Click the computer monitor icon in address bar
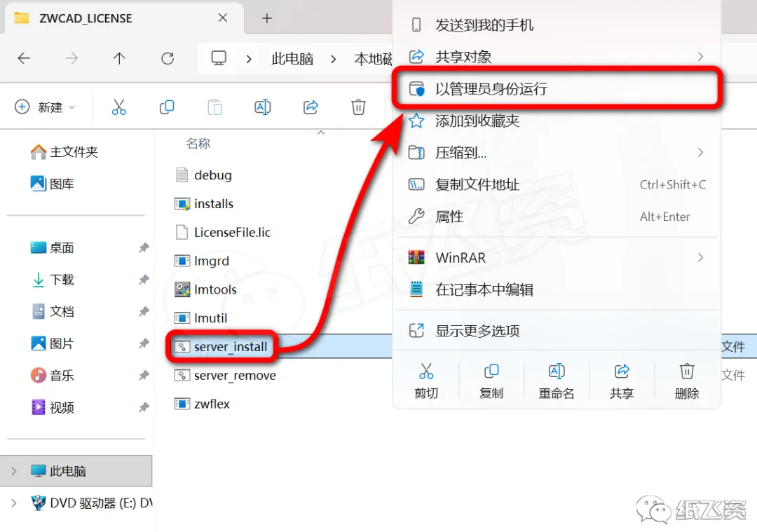757x532 pixels. [219, 58]
